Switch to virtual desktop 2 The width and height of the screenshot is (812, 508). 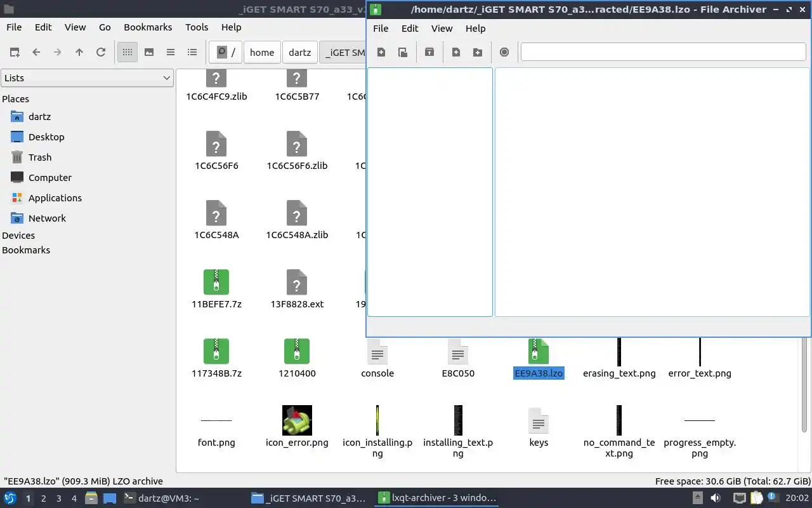pos(43,498)
